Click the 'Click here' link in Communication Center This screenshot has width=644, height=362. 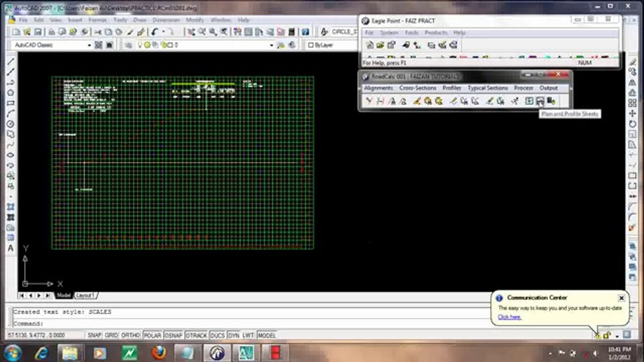coord(509,317)
